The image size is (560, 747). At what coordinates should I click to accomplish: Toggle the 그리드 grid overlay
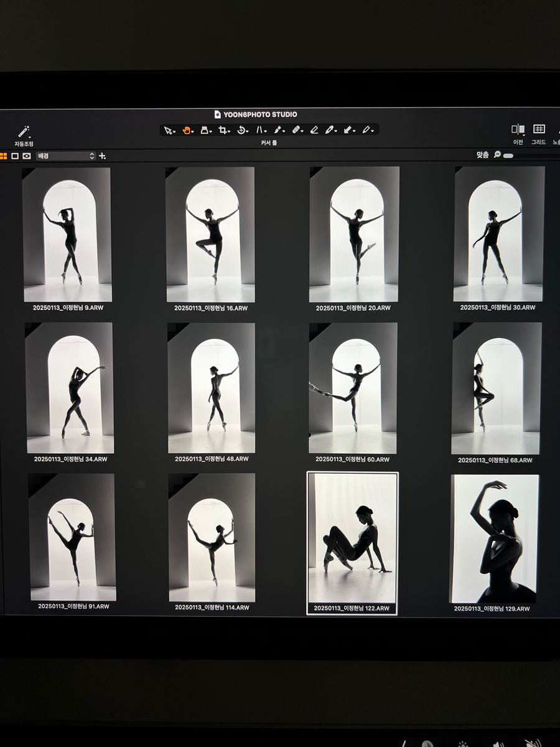click(539, 129)
